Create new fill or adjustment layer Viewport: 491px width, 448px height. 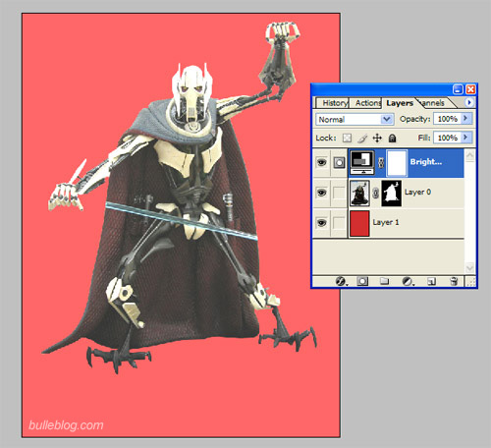408,281
